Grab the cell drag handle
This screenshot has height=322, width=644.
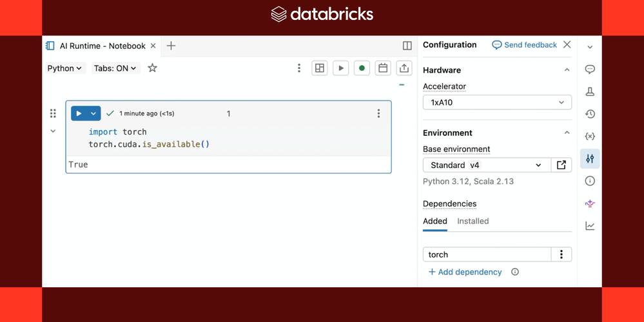[x=53, y=113]
